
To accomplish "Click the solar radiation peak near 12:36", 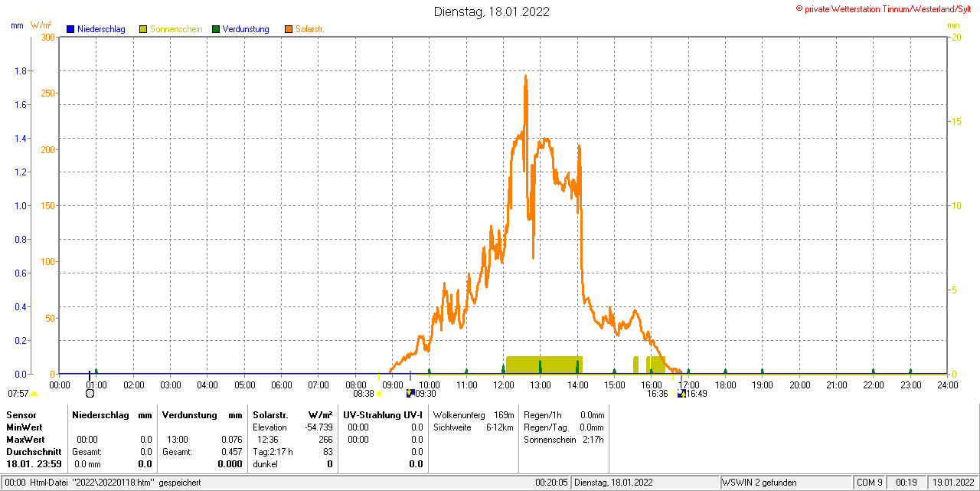I will 525,76.
